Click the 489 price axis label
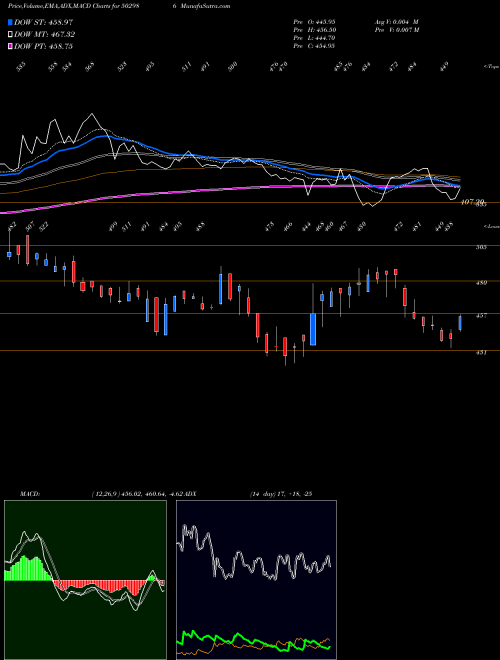500x660 pixels. click(481, 283)
